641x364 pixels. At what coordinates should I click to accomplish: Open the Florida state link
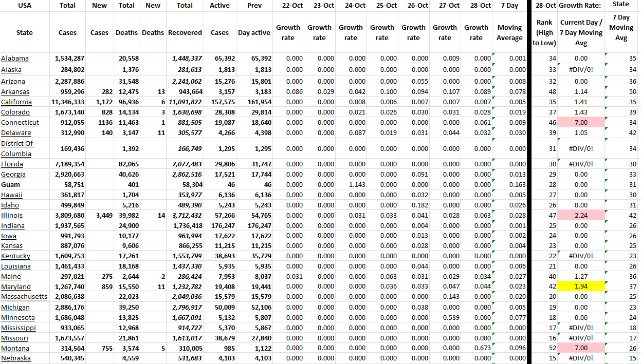click(x=13, y=164)
